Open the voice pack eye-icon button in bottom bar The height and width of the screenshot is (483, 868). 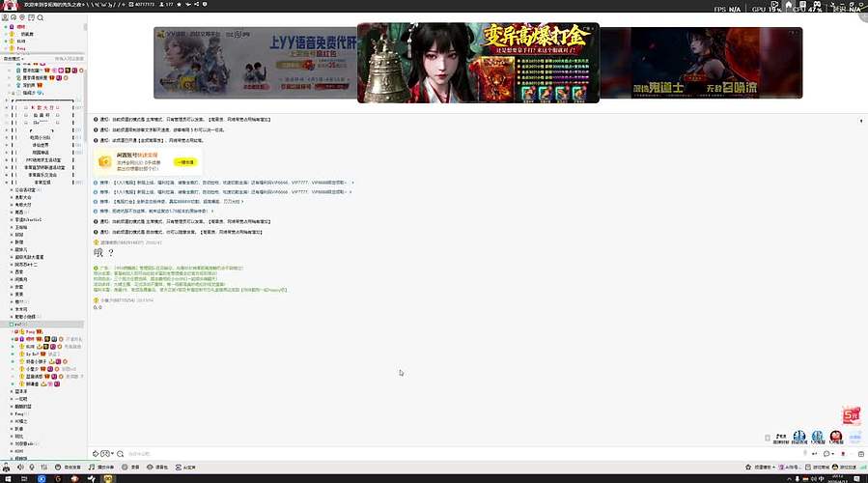point(157,468)
